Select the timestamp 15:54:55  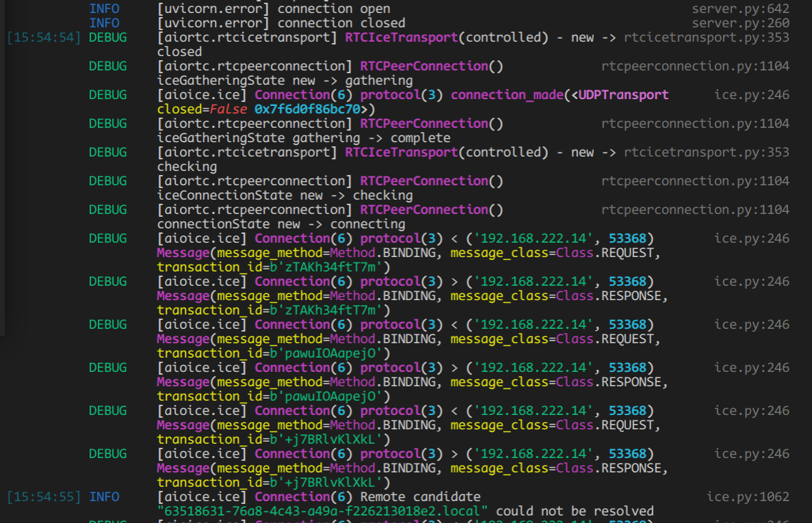(43, 496)
